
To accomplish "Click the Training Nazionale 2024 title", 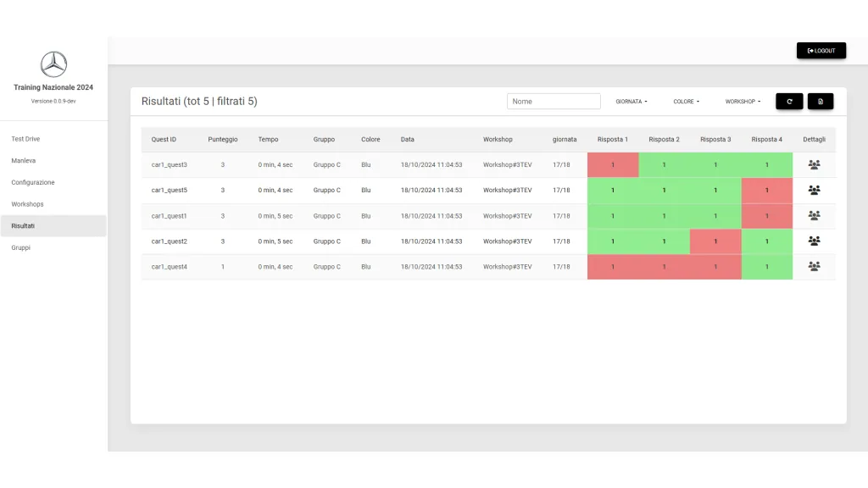I will [x=53, y=87].
